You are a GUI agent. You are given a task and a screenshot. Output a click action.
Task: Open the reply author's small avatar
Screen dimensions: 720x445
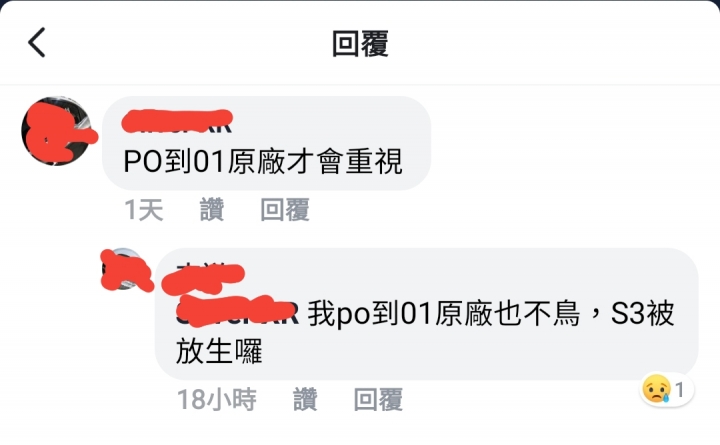point(125,269)
